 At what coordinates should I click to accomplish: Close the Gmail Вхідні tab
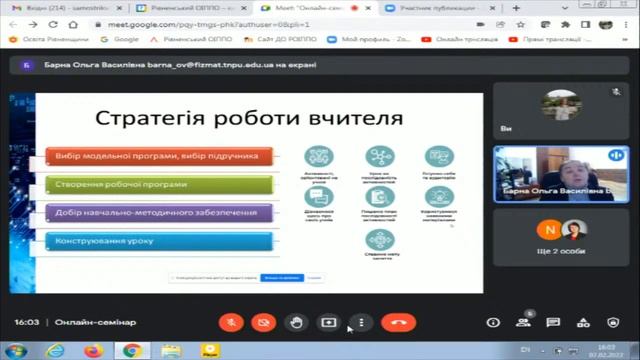click(x=119, y=8)
